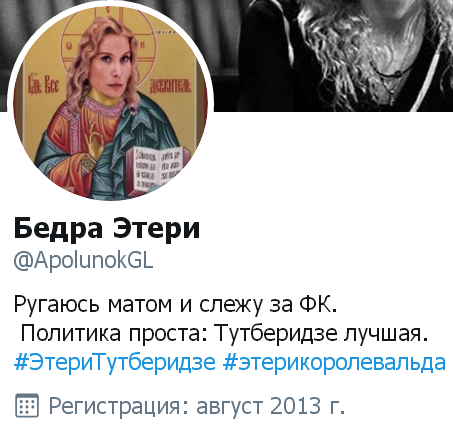Click the open book in the avatar

[x=157, y=170]
